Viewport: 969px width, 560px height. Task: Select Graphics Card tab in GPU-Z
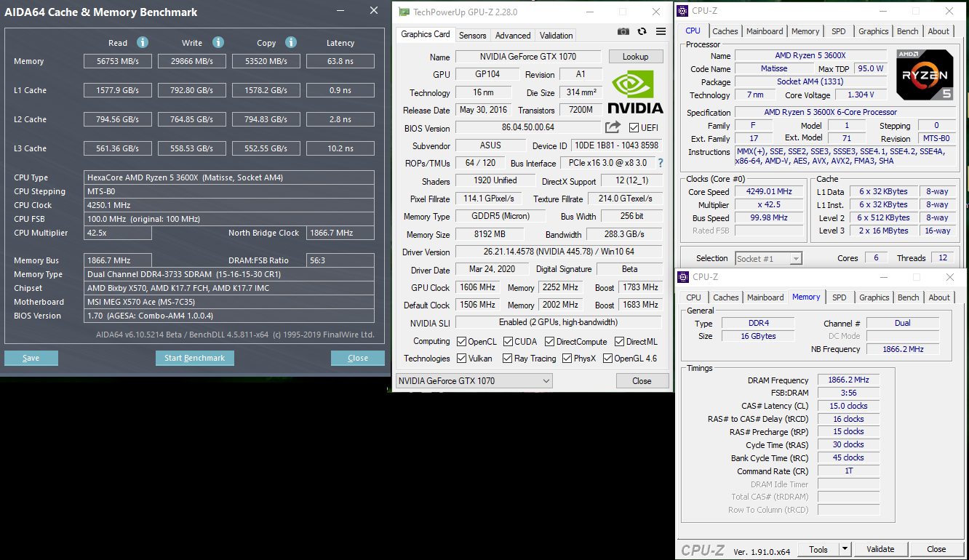pyautogui.click(x=426, y=34)
